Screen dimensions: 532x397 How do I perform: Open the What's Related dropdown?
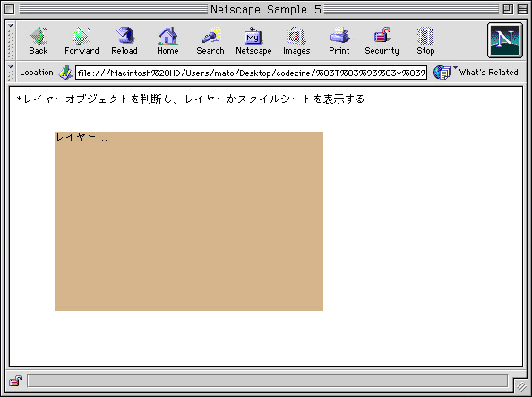tap(476, 73)
